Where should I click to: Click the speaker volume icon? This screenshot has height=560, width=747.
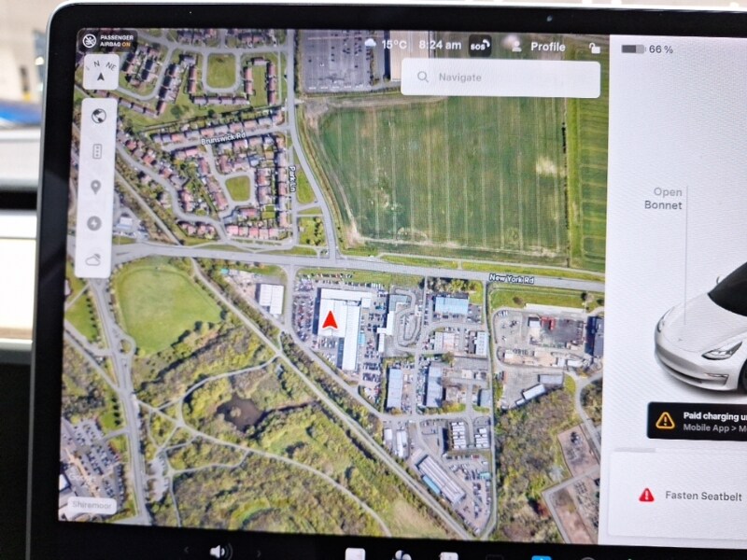[220, 552]
